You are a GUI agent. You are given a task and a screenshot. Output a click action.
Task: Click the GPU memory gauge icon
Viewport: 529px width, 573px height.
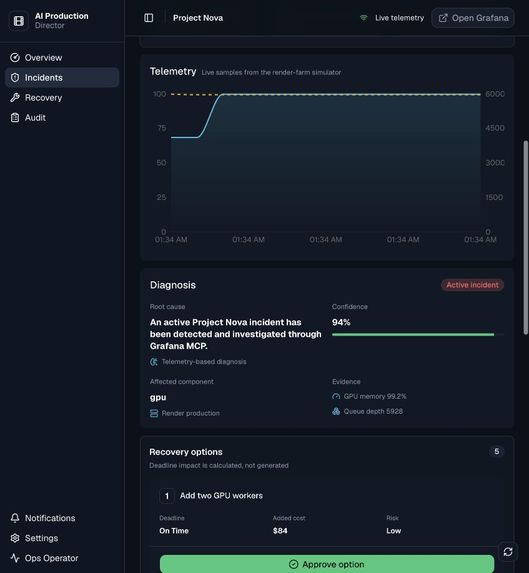(x=336, y=396)
